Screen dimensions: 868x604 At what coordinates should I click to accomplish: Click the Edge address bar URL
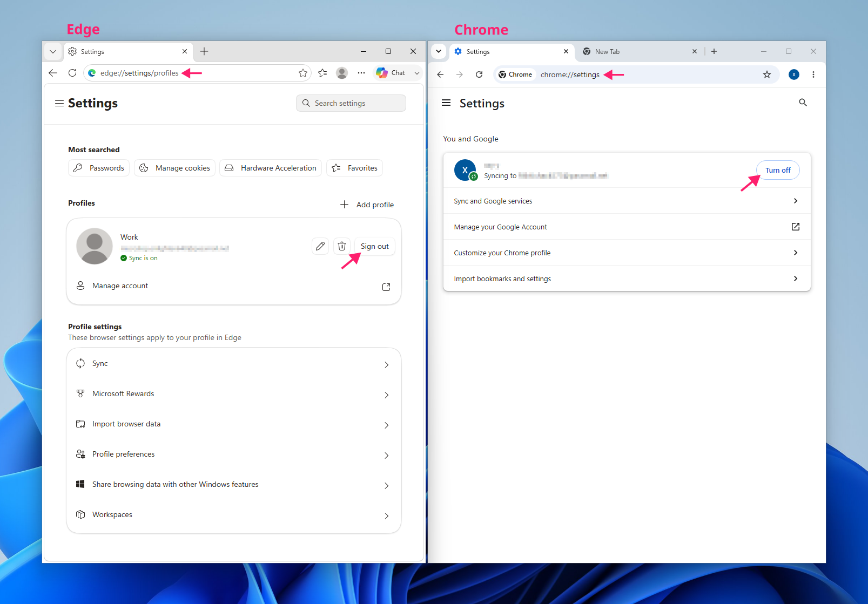(x=139, y=73)
